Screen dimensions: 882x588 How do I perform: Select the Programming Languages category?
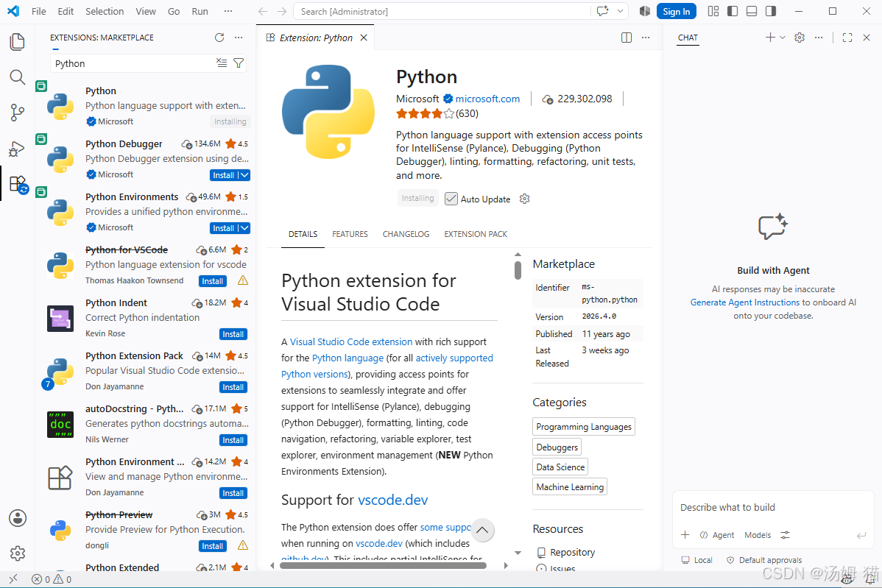pos(584,427)
